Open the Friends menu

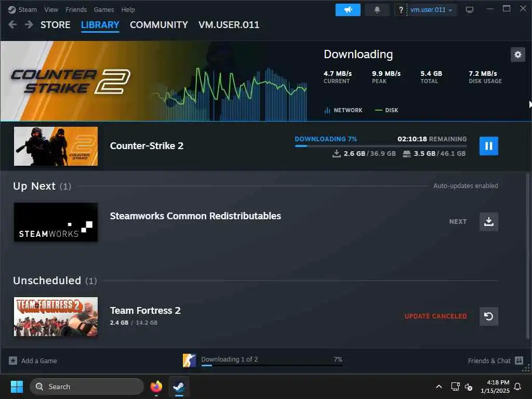(76, 9)
